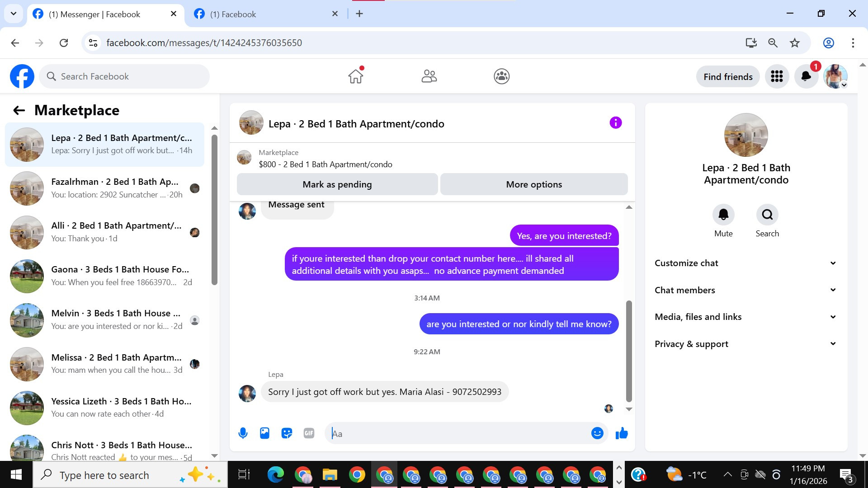Screen dimensions: 868x488
Task: Mute this conversation
Action: click(723, 215)
